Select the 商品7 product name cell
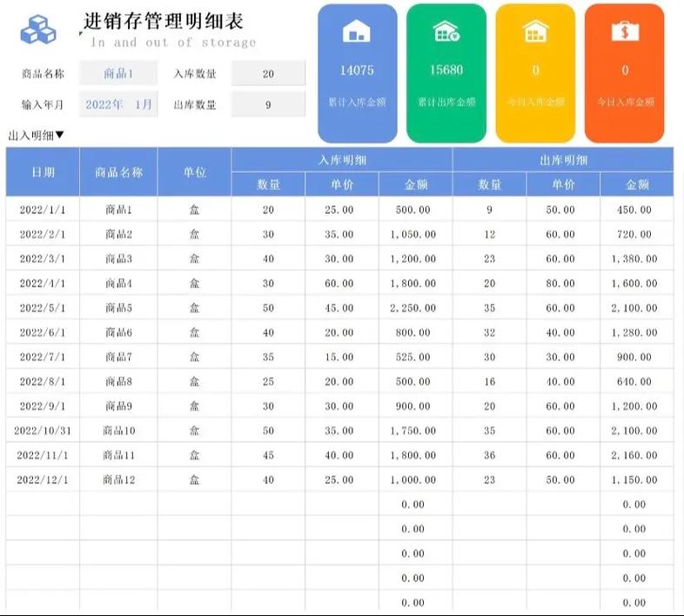This screenshot has width=684, height=616. point(118,357)
